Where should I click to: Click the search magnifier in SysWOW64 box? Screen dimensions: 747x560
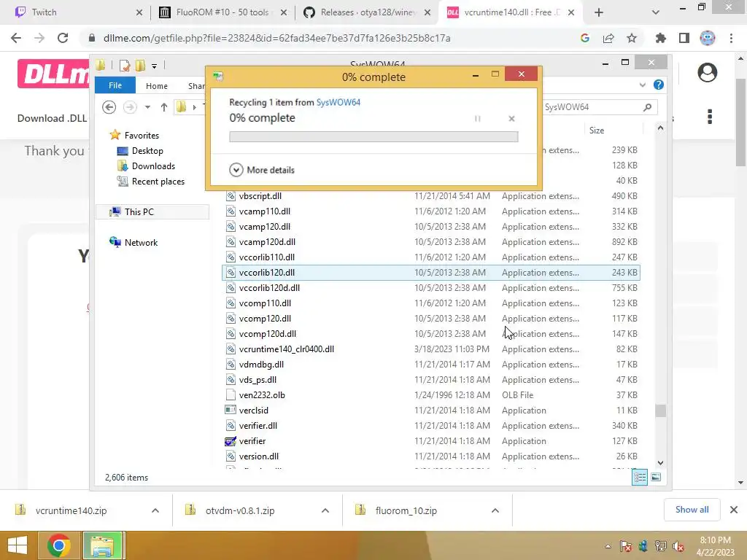click(647, 107)
